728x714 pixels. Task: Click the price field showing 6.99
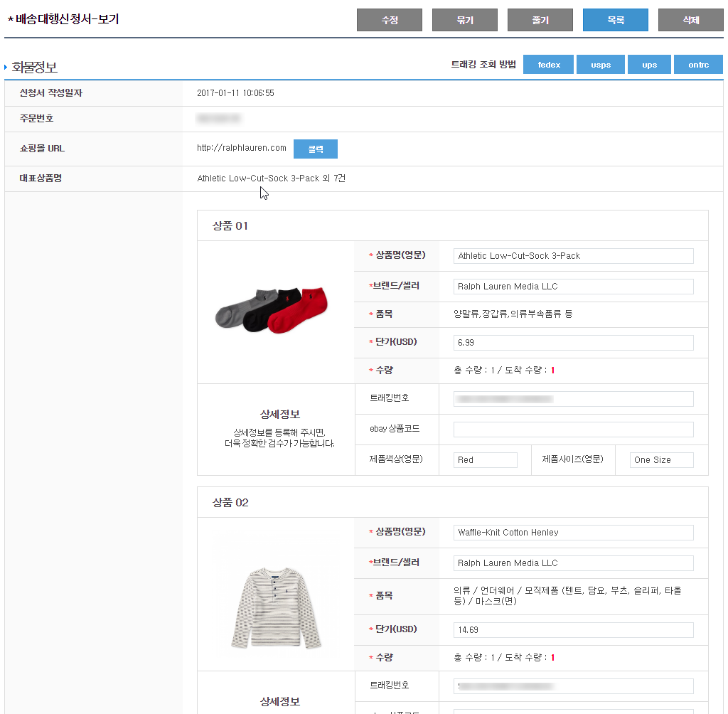(x=573, y=343)
